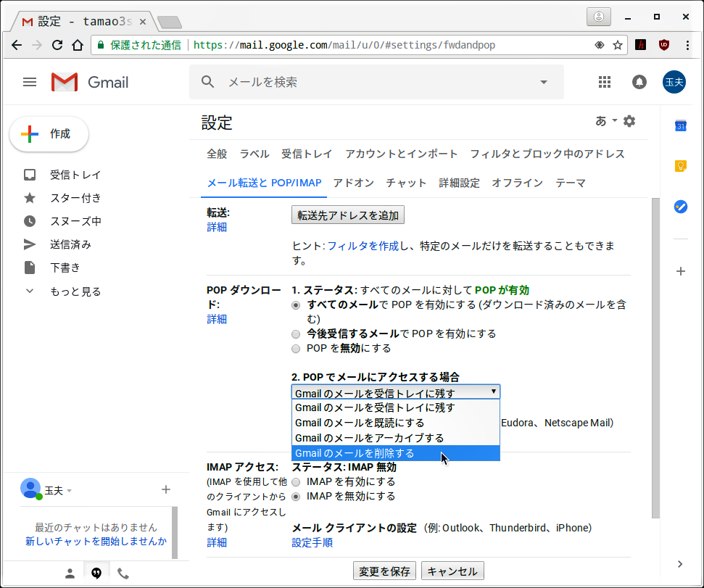Click the 作成 compose button
Image resolution: width=704 pixels, height=588 pixels.
point(49,133)
